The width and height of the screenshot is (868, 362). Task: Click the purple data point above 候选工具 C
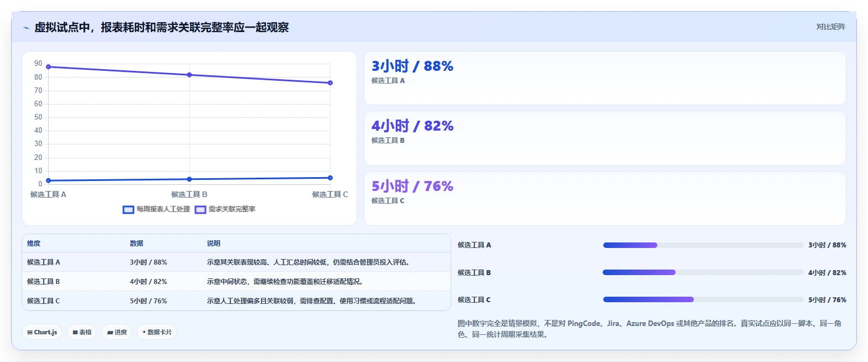click(330, 83)
